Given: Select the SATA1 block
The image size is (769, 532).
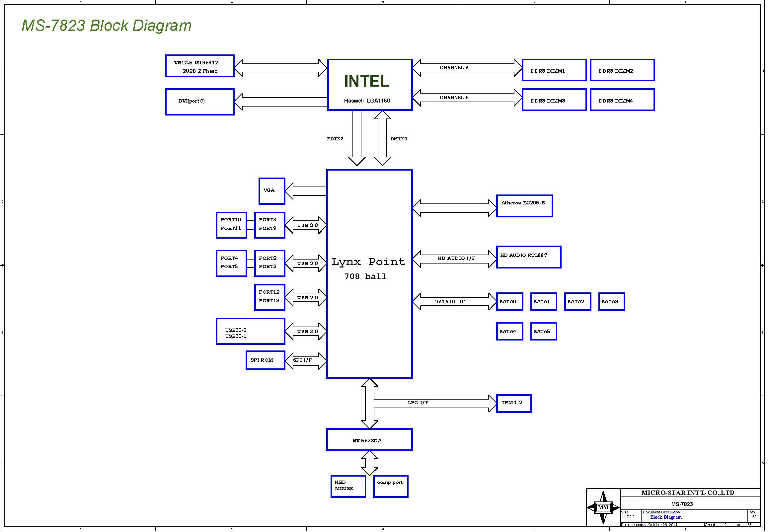Looking at the screenshot, I should [x=543, y=302].
